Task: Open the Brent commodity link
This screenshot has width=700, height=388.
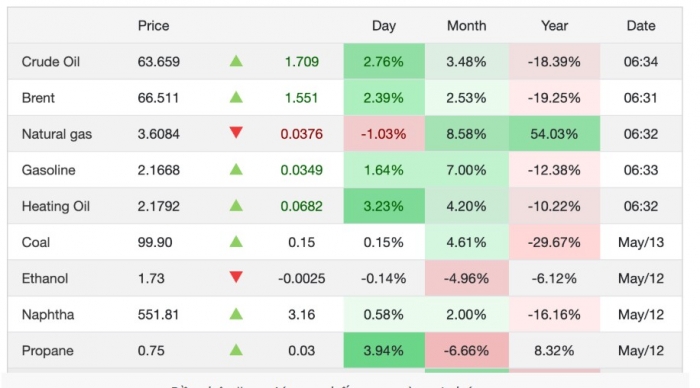Action: pyautogui.click(x=38, y=98)
